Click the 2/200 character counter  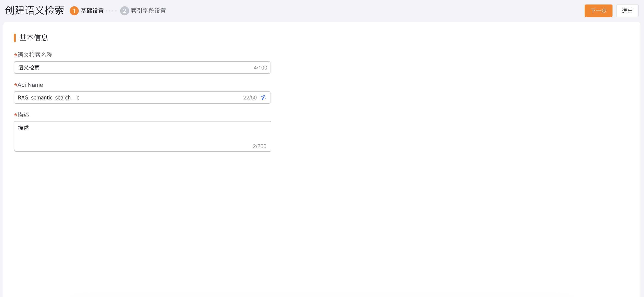pos(259,146)
